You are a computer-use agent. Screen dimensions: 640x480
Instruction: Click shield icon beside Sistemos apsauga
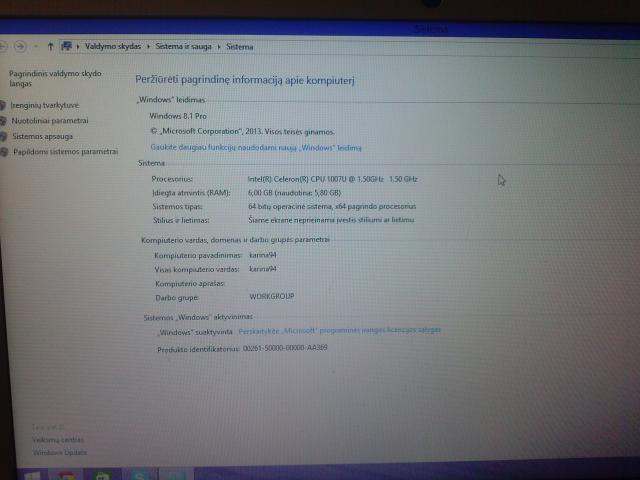tap(5, 136)
